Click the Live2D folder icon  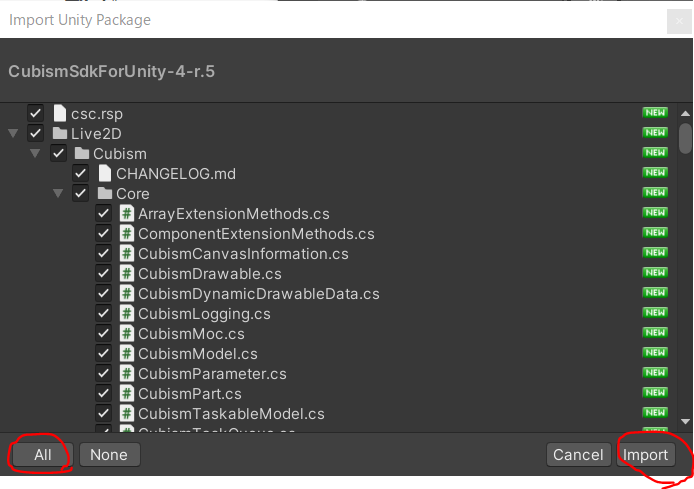[60, 134]
